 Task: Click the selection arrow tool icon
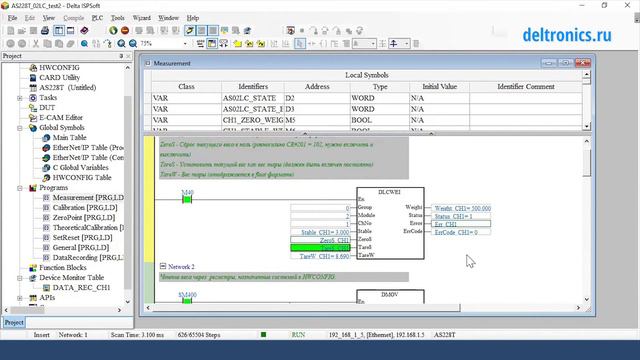(x=300, y=43)
